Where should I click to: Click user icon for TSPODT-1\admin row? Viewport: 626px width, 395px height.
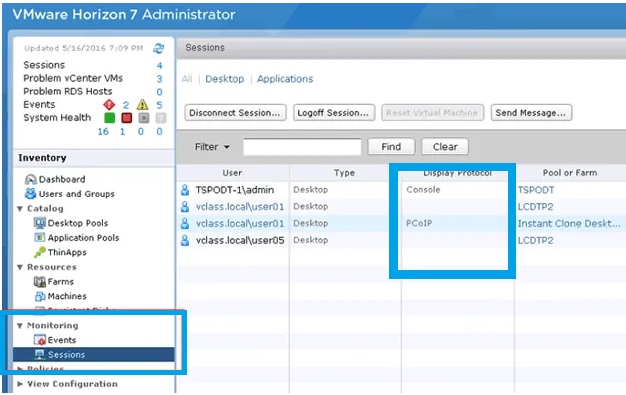tap(185, 190)
